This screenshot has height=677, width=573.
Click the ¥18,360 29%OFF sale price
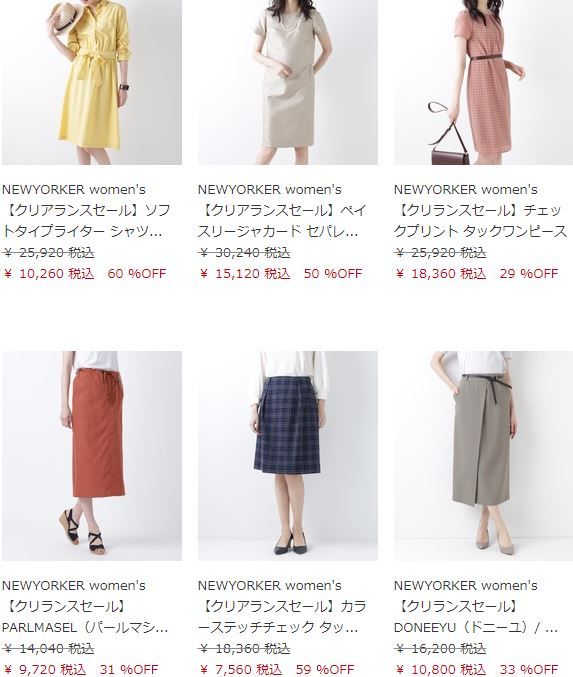tap(476, 274)
